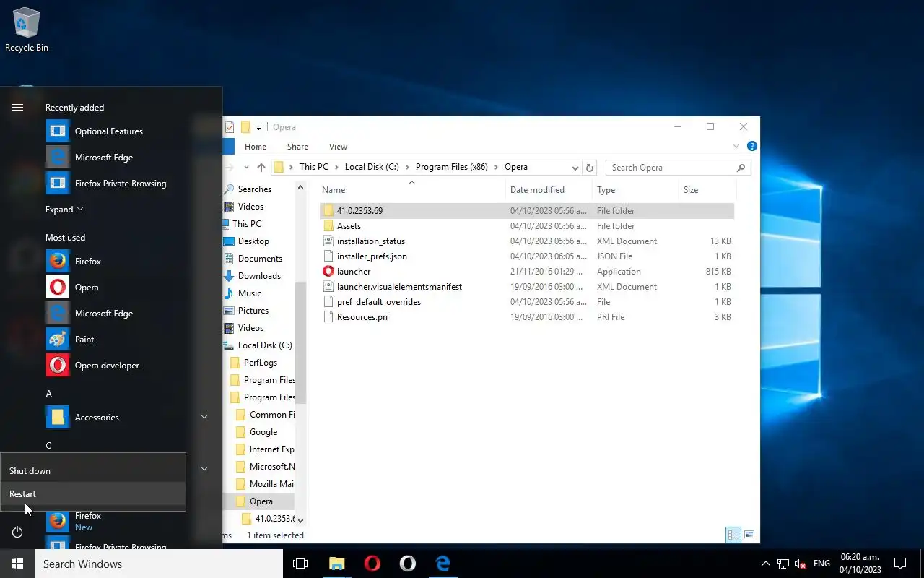Sort files by Type column
924x578 pixels.
click(635, 190)
